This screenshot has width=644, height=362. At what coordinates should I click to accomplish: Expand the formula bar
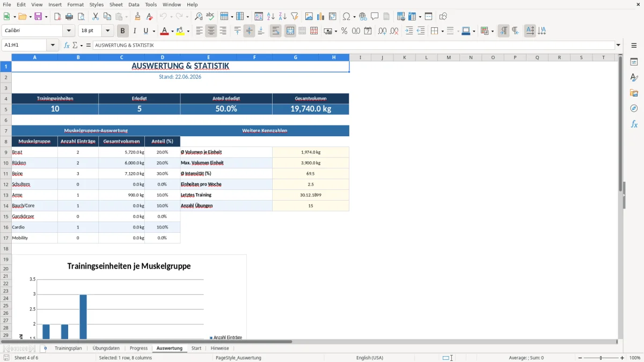(x=618, y=45)
